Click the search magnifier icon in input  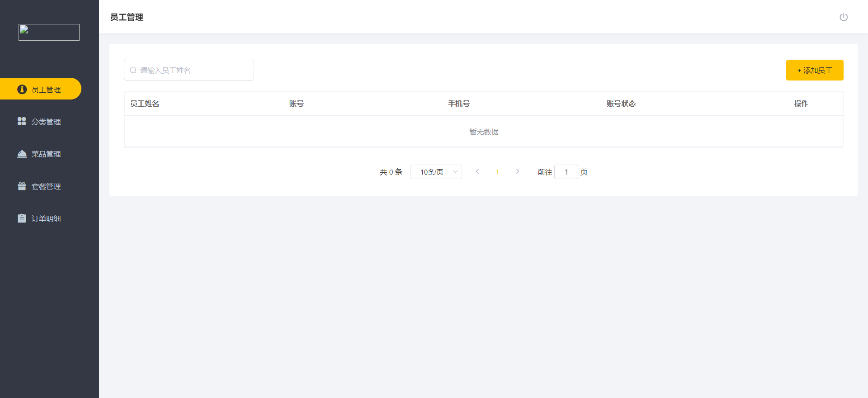133,70
